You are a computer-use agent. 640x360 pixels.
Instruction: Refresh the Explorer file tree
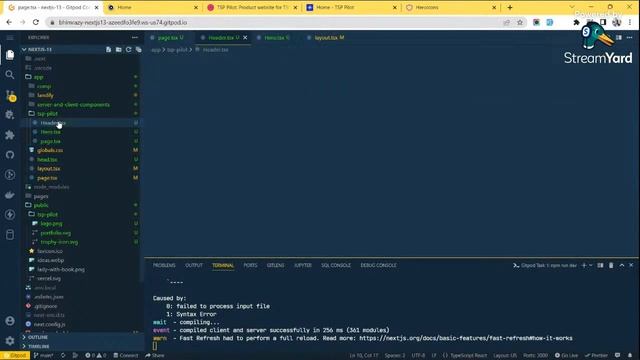[129, 49]
